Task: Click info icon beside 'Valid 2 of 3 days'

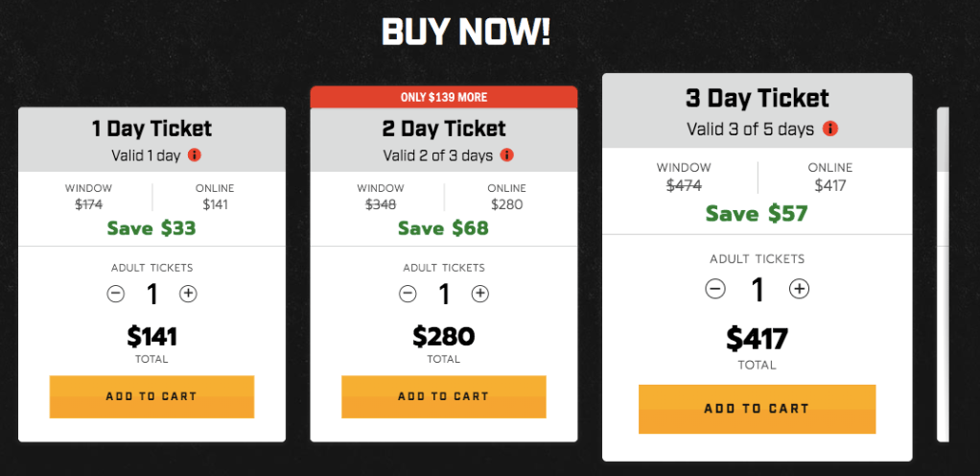Action: pyautogui.click(x=507, y=155)
